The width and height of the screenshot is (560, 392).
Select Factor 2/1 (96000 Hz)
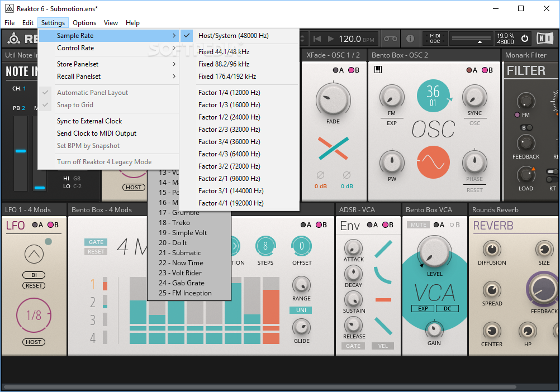(x=239, y=179)
